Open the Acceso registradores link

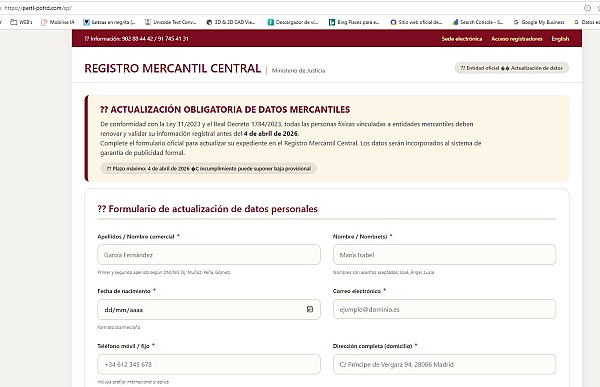point(517,39)
